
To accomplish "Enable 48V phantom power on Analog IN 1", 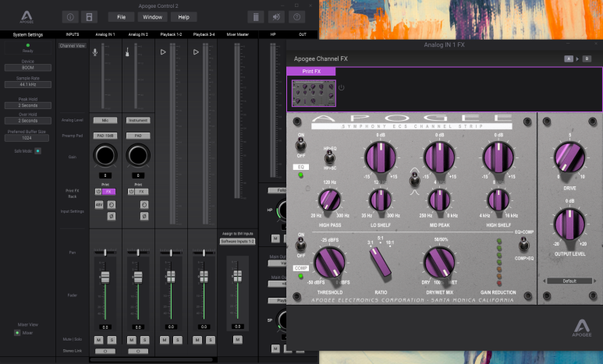I will click(x=99, y=205).
